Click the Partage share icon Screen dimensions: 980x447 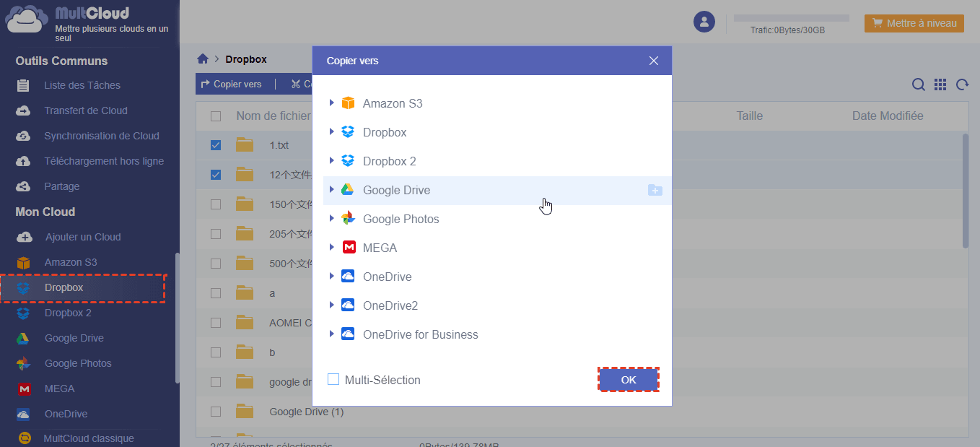click(24, 186)
